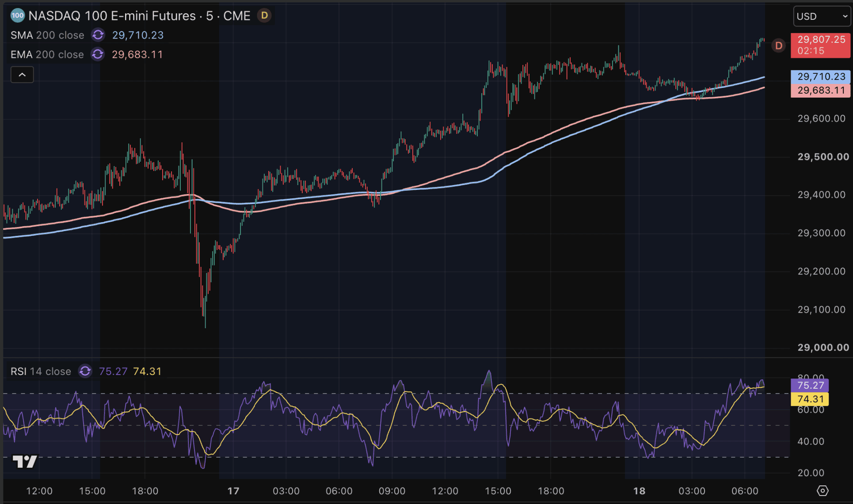This screenshot has width=853, height=504.
Task: Click the SMA value 29,710.23 in the legend
Action: [138, 35]
